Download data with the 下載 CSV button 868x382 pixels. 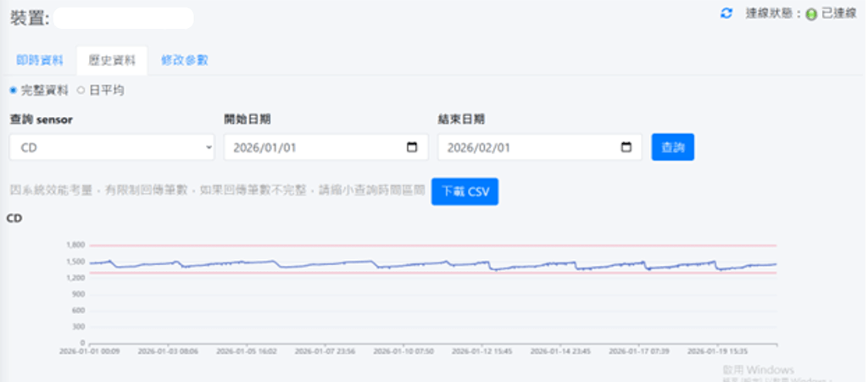pyautogui.click(x=465, y=191)
